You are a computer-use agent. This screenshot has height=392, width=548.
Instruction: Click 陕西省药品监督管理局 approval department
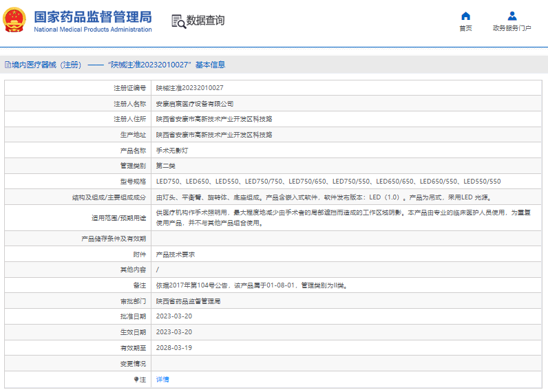point(188,301)
